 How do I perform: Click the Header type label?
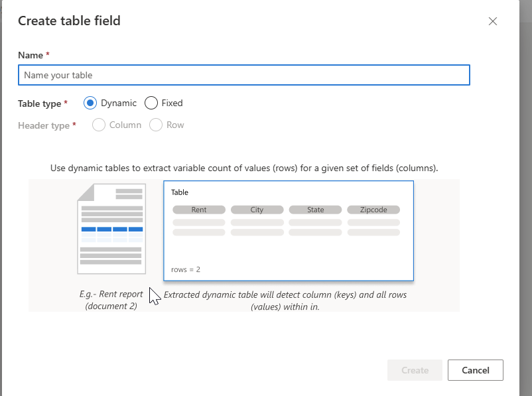coord(44,125)
